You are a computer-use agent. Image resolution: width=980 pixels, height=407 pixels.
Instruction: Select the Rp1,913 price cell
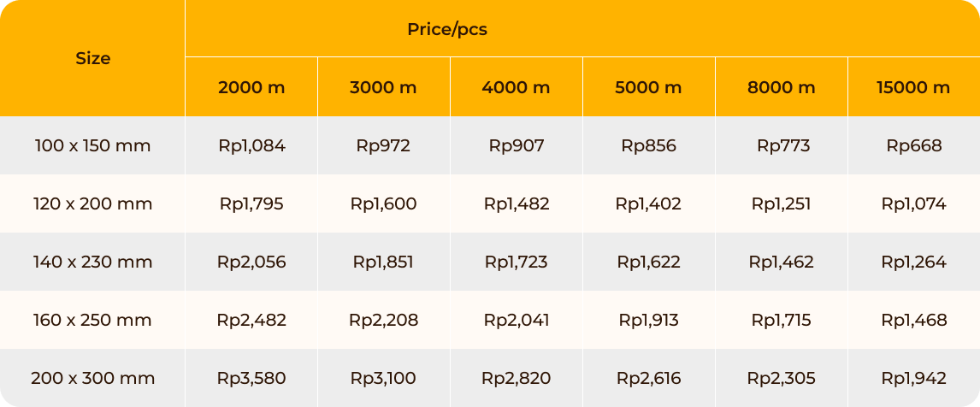click(x=649, y=320)
